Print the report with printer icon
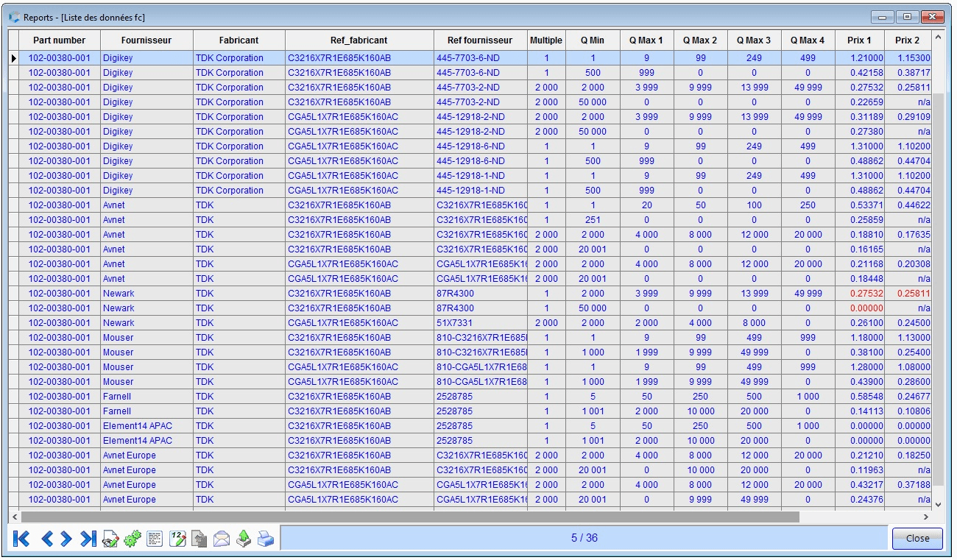 tap(266, 539)
